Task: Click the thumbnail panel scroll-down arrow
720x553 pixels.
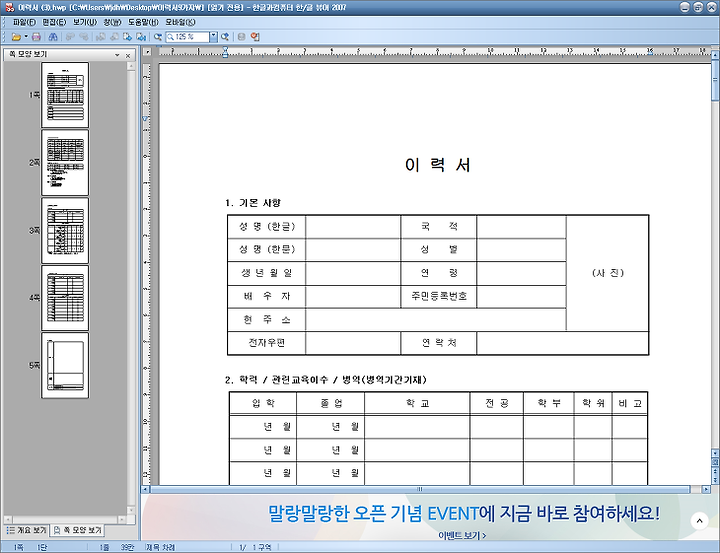Action: [131, 510]
